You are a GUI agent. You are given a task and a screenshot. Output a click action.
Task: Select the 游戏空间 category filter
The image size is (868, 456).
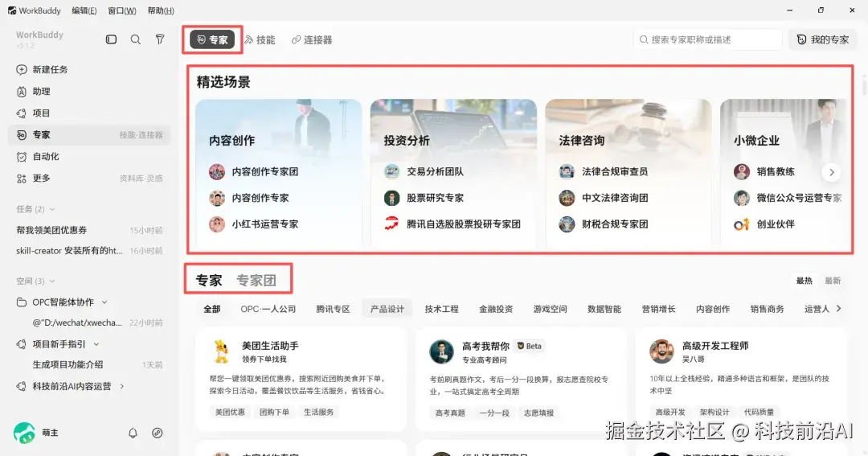550,309
